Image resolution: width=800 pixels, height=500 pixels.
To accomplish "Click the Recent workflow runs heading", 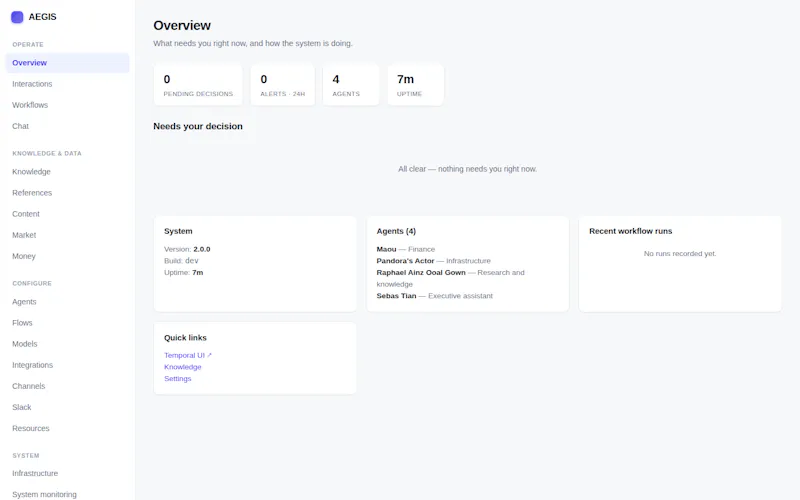I will tap(631, 231).
